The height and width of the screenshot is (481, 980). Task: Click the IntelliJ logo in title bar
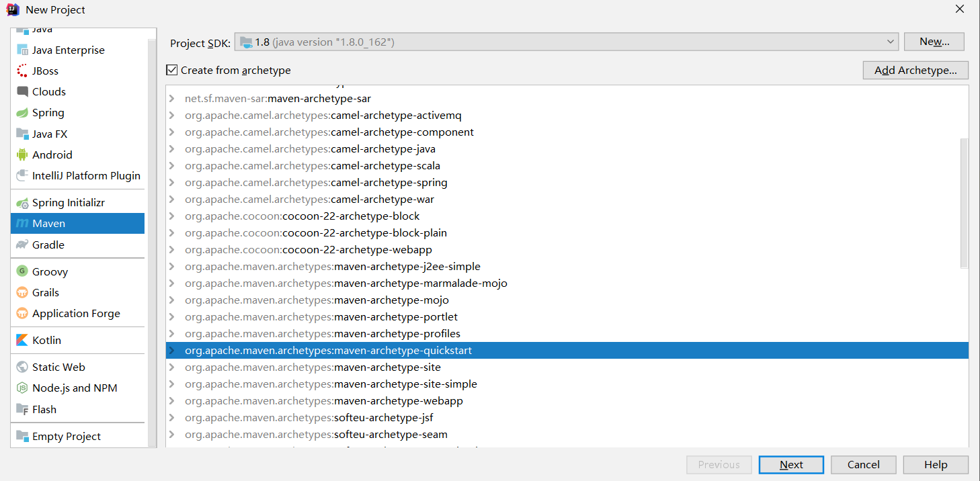pyautogui.click(x=12, y=9)
